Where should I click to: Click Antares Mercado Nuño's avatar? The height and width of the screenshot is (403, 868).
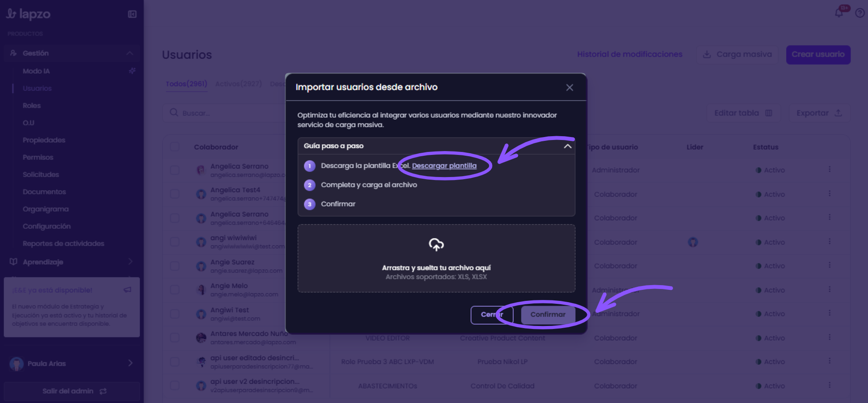click(x=201, y=338)
